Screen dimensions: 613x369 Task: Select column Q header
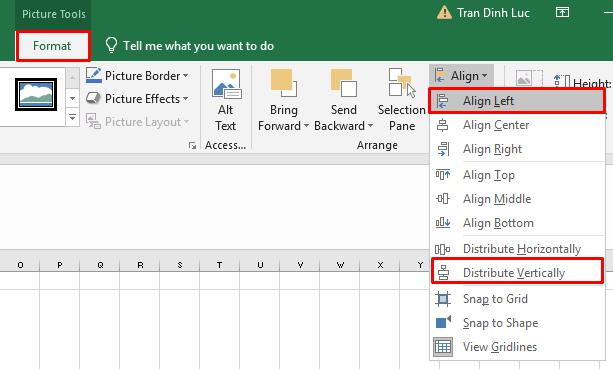[x=100, y=265]
